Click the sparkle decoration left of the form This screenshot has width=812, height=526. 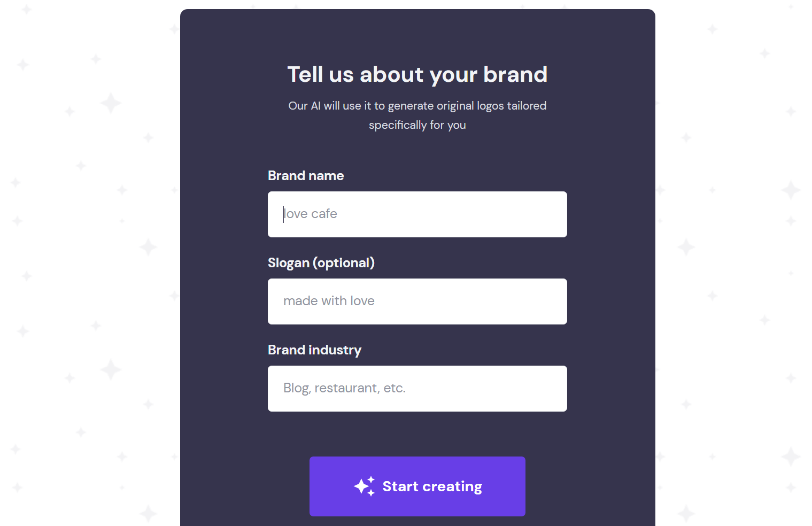coord(110,103)
